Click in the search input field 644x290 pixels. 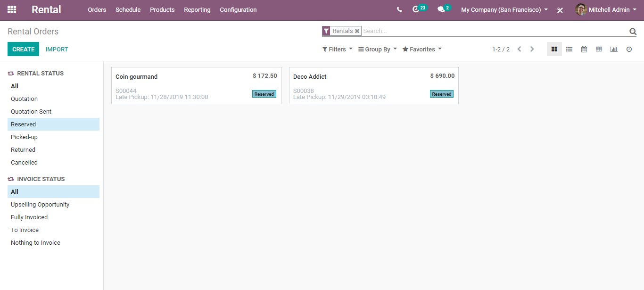[x=495, y=31]
